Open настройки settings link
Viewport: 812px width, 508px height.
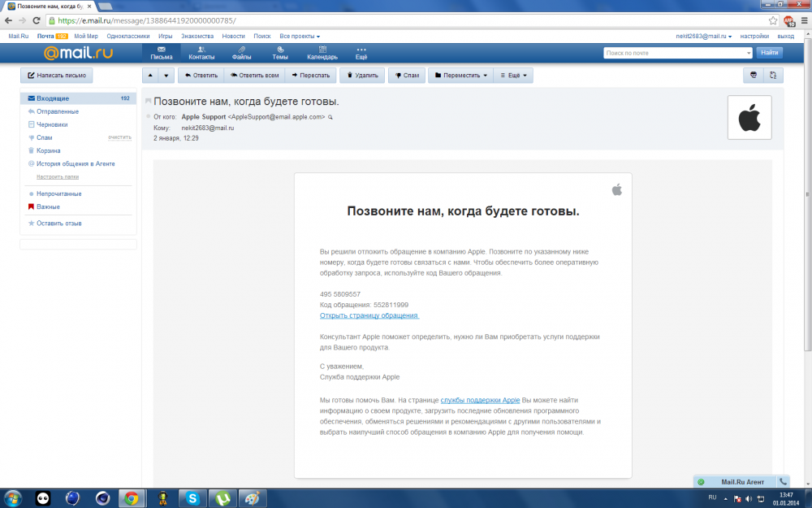[754, 37]
